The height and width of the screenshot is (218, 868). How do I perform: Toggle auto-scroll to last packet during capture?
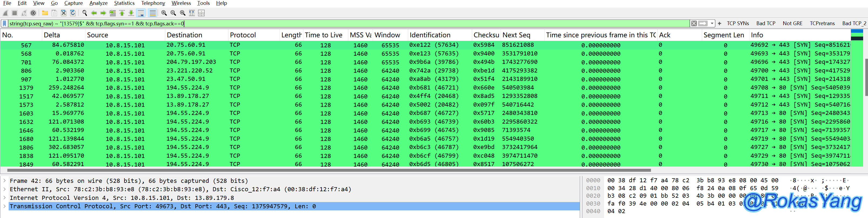[141, 13]
